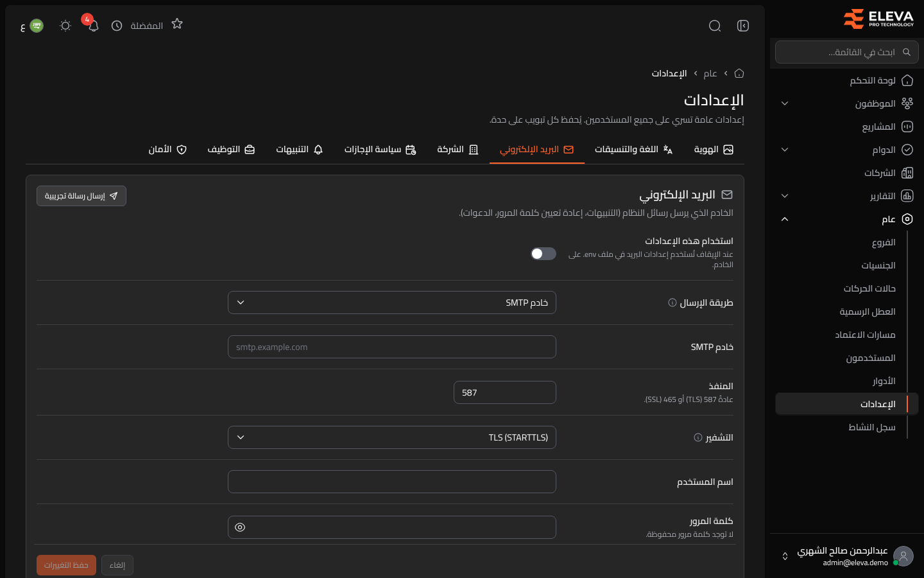Collapse the sidebar using the panel icon
924x578 pixels.
point(743,26)
